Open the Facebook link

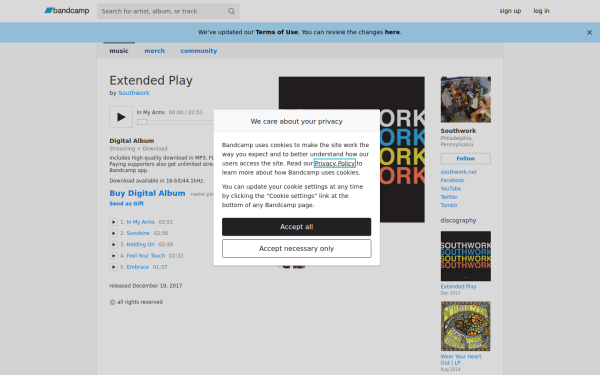pos(452,180)
